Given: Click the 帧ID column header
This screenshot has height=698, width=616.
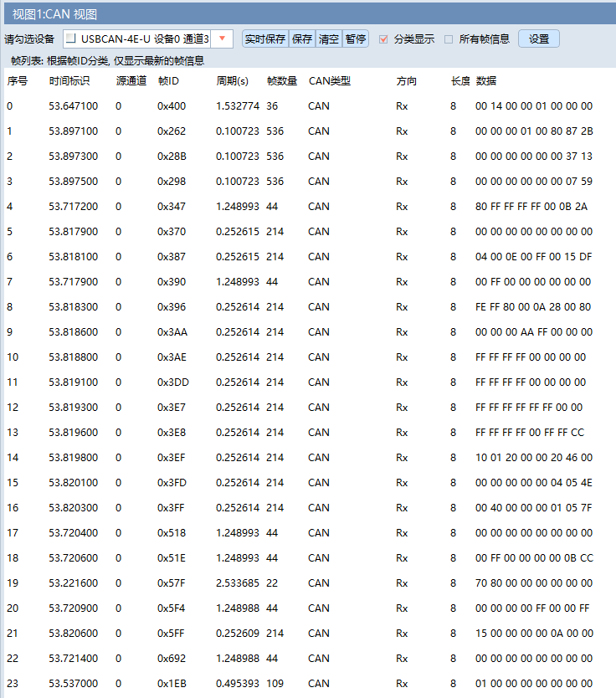Looking at the screenshot, I should [x=168, y=80].
